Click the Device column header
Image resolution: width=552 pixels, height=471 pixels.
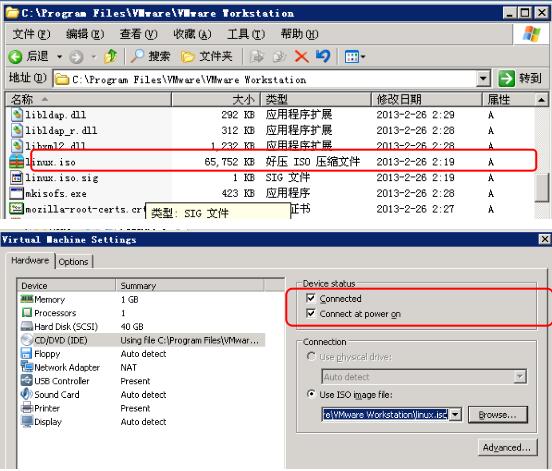click(67, 285)
